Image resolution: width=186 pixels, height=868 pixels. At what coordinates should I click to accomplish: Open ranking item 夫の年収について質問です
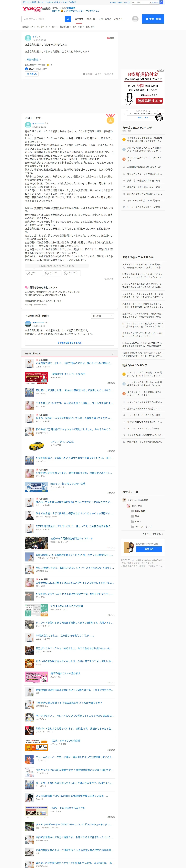(x=144, y=139)
